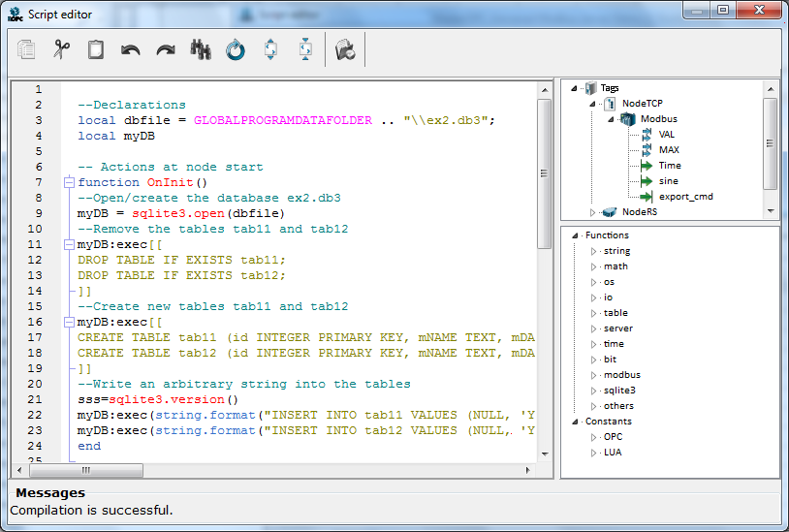The image size is (789, 532).
Task: Expand the NodeRS tree node
Action: pyautogui.click(x=593, y=212)
